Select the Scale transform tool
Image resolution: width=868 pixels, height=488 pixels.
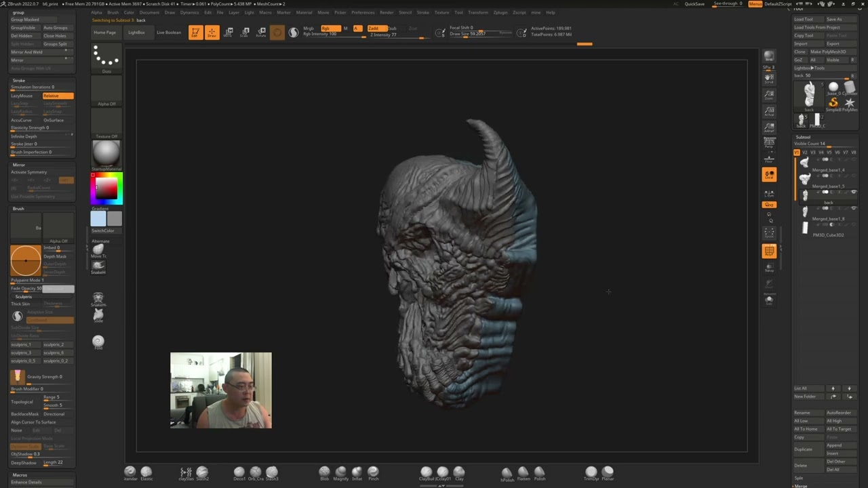[x=245, y=33]
